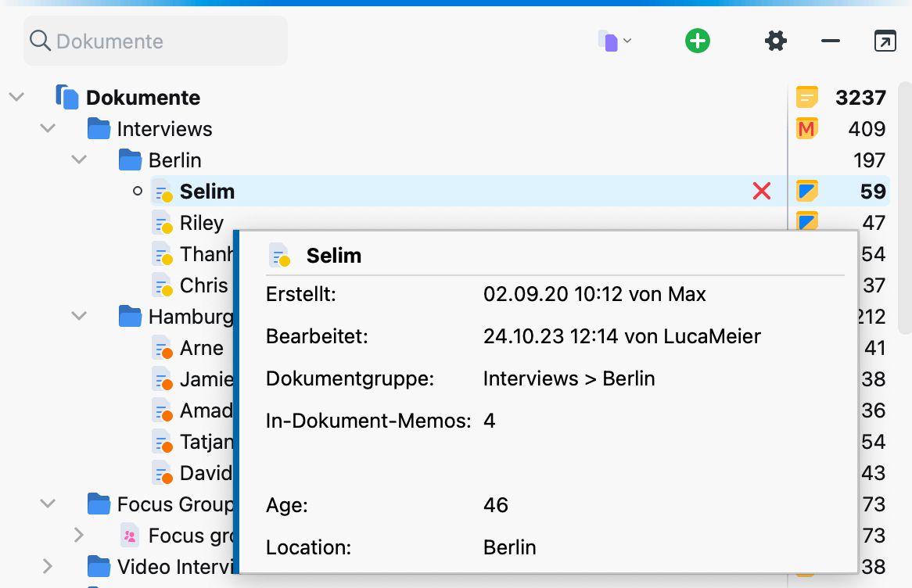Select the Hamburg folder label

(x=191, y=317)
